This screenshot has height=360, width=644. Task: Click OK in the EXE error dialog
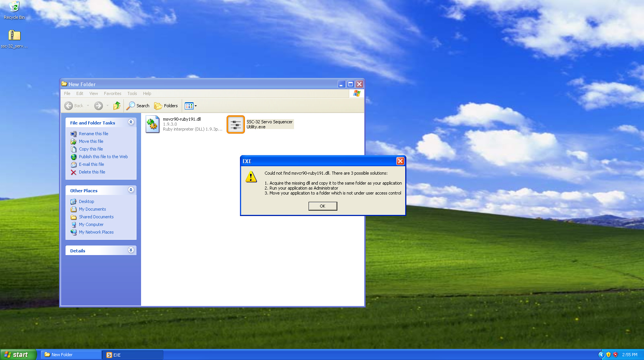point(323,206)
